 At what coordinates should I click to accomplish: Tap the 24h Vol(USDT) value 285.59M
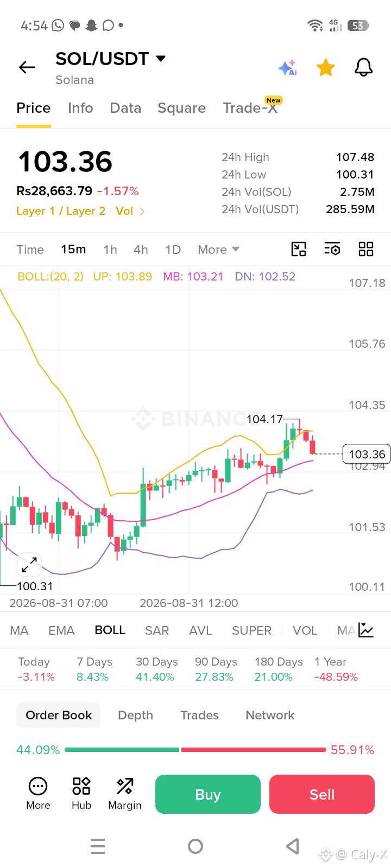(350, 209)
